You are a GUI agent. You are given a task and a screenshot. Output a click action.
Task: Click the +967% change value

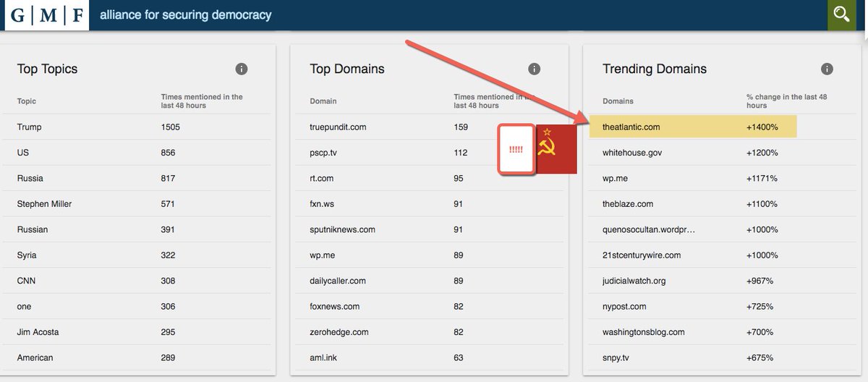click(x=760, y=281)
